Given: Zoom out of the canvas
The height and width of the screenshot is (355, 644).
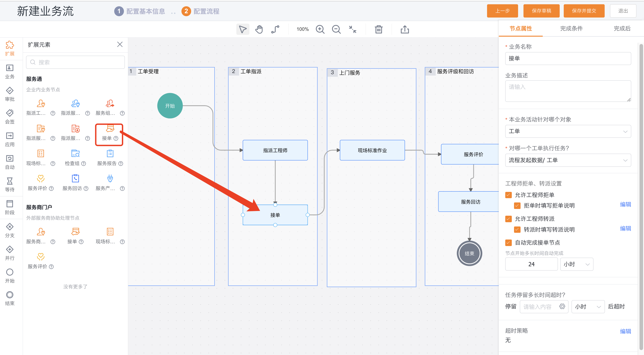Looking at the screenshot, I should coord(336,29).
